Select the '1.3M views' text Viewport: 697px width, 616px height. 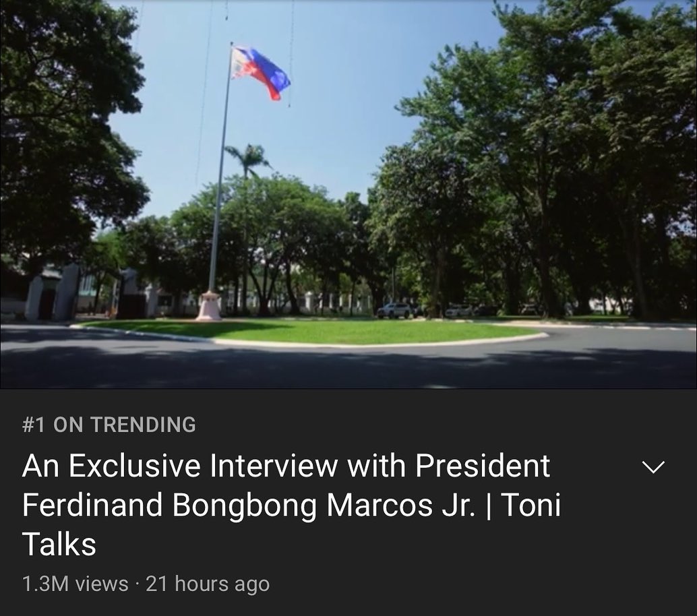click(x=75, y=584)
